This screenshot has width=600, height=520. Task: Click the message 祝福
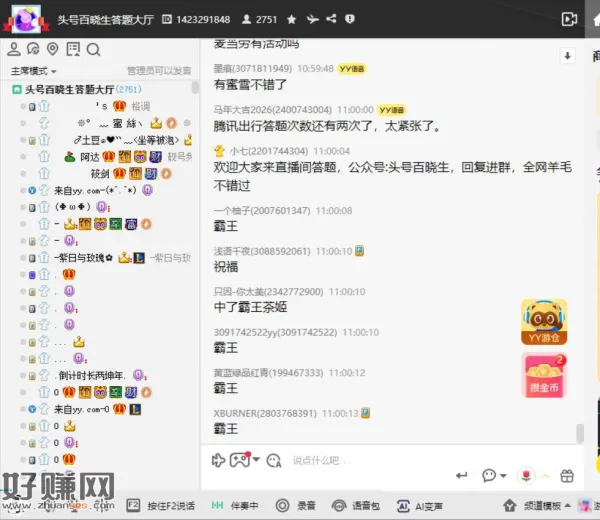226,267
